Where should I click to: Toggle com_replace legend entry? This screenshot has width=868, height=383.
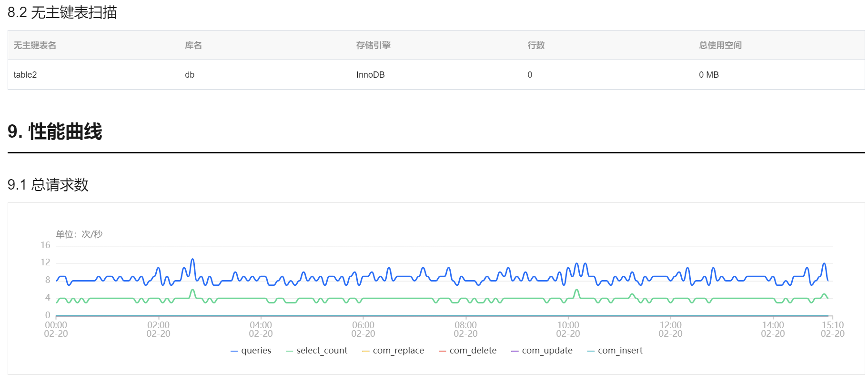click(393, 351)
